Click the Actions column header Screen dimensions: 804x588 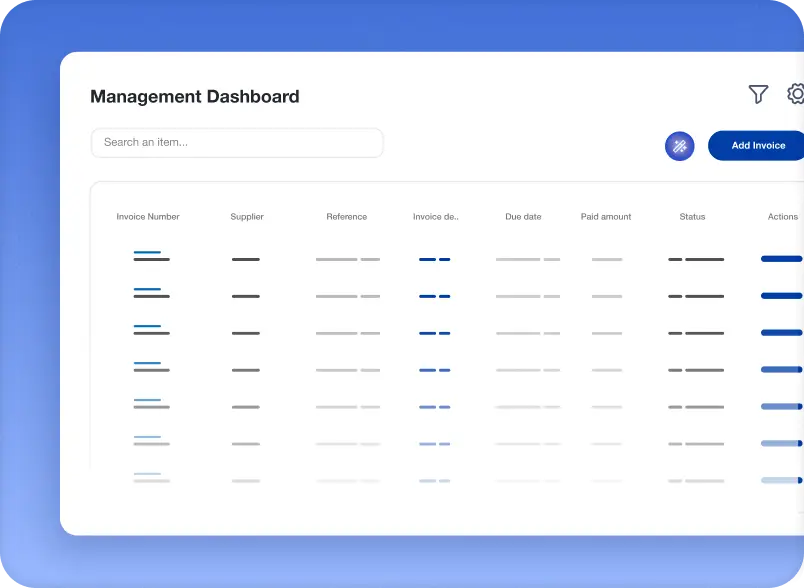pyautogui.click(x=782, y=217)
